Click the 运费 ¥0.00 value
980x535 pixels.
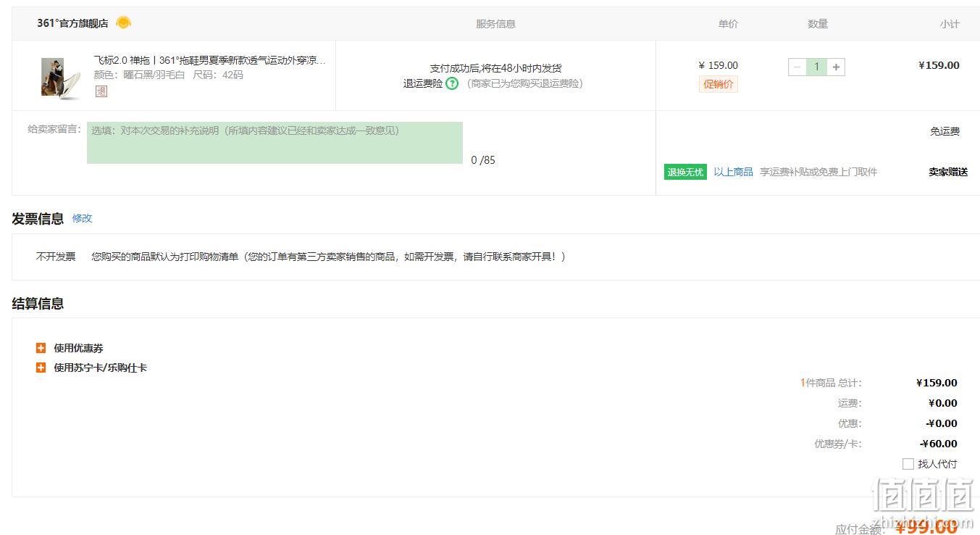[942, 403]
